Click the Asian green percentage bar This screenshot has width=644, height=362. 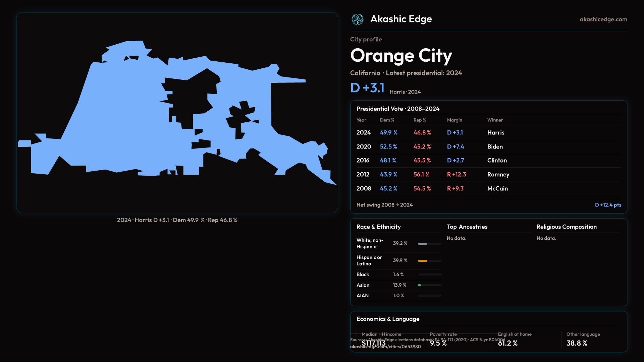pyautogui.click(x=419, y=285)
